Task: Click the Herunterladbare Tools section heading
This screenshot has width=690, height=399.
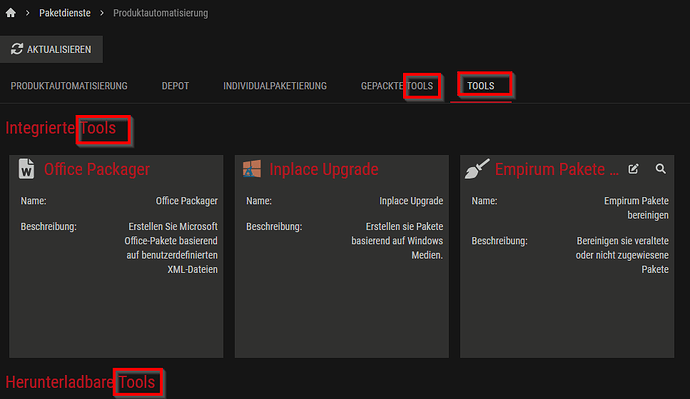Action: [80, 382]
